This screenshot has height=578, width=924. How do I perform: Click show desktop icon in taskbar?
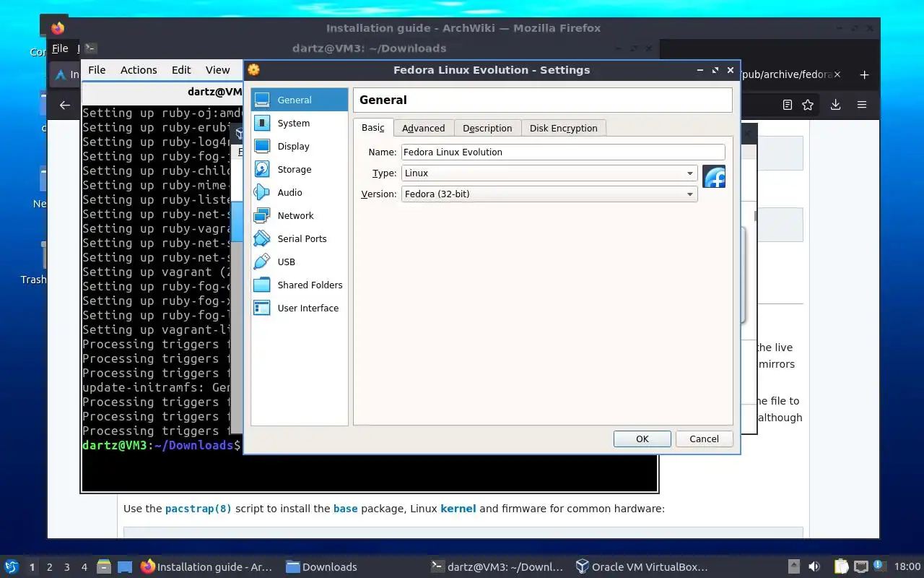125,566
